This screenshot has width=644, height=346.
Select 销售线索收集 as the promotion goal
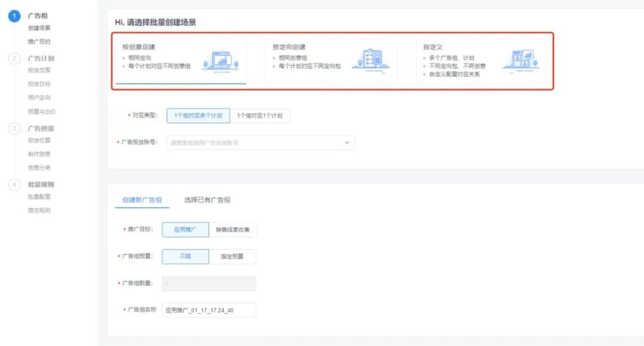(x=233, y=229)
